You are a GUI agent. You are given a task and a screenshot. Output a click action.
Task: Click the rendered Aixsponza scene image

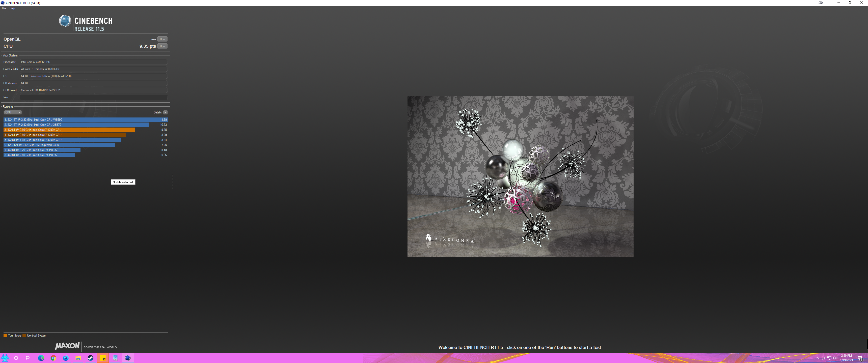pyautogui.click(x=520, y=177)
